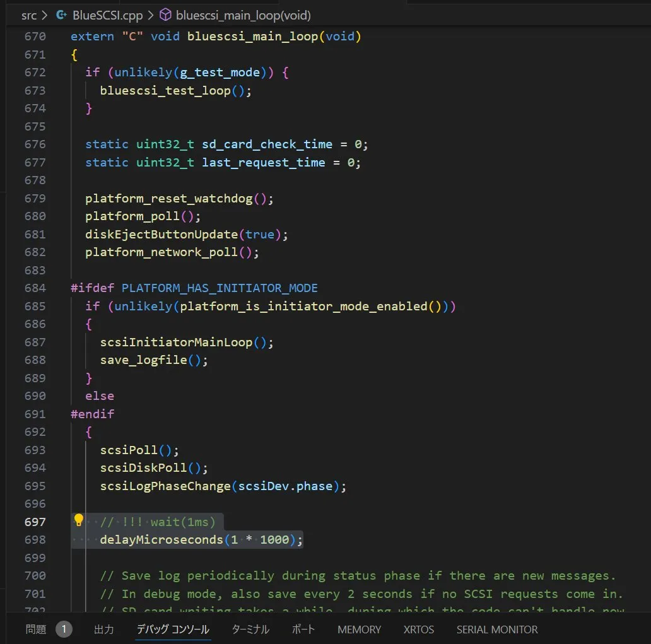Click scsiLogPhaseChange call on line 695
The image size is (651, 644).
click(165, 486)
